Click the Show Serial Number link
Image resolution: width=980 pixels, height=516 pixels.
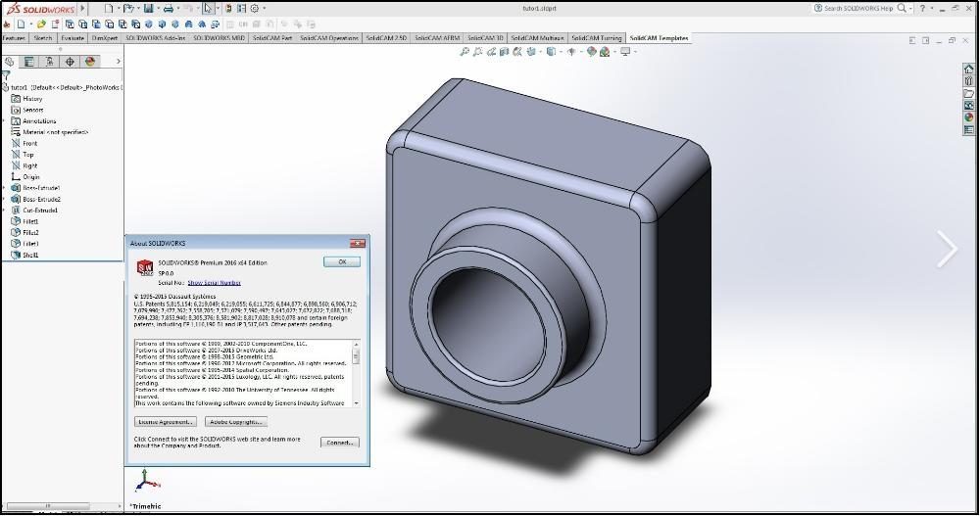214,283
